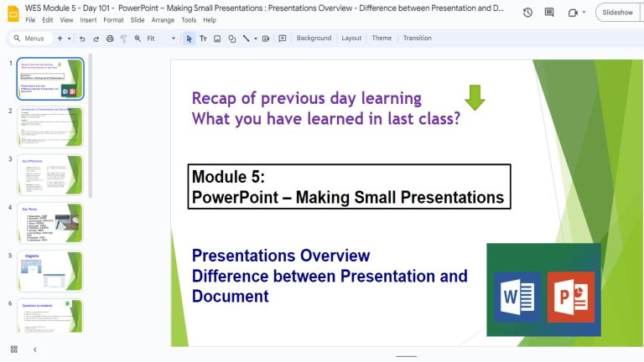Select slide 4 Key Terms thumbnail
Viewport: 644px width, 362px height.
50,223
